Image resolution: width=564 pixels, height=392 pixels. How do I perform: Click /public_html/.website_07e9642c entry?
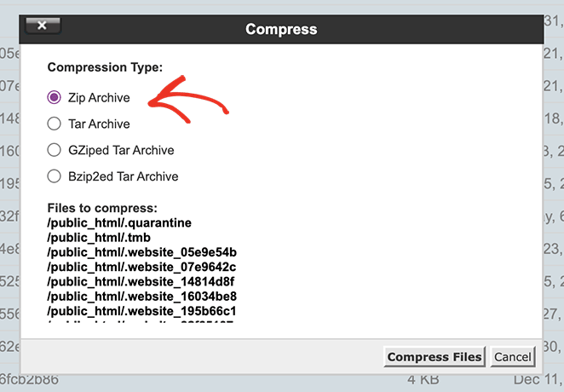pyautogui.click(x=141, y=267)
